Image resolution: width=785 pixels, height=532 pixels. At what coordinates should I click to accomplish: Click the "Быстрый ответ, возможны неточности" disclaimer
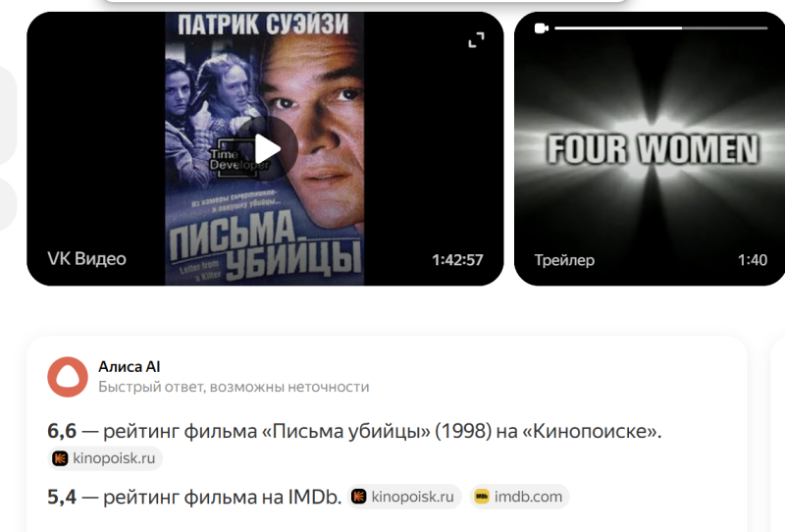click(234, 387)
